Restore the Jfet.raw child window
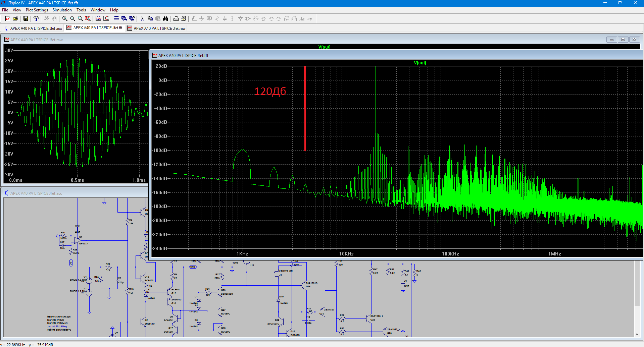The image size is (644, 347). click(x=623, y=40)
